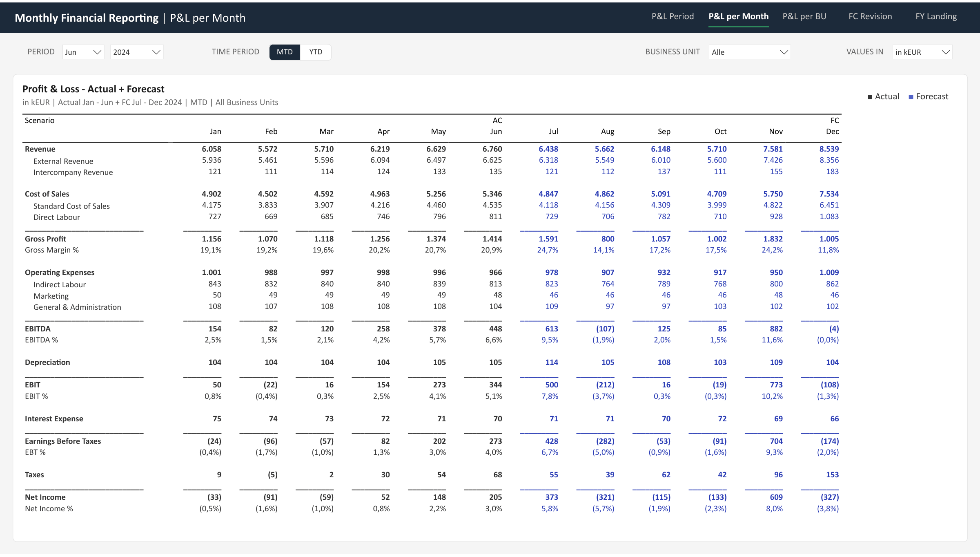This screenshot has height=557, width=980.
Task: Expand the Business Unit dropdown
Action: [750, 52]
